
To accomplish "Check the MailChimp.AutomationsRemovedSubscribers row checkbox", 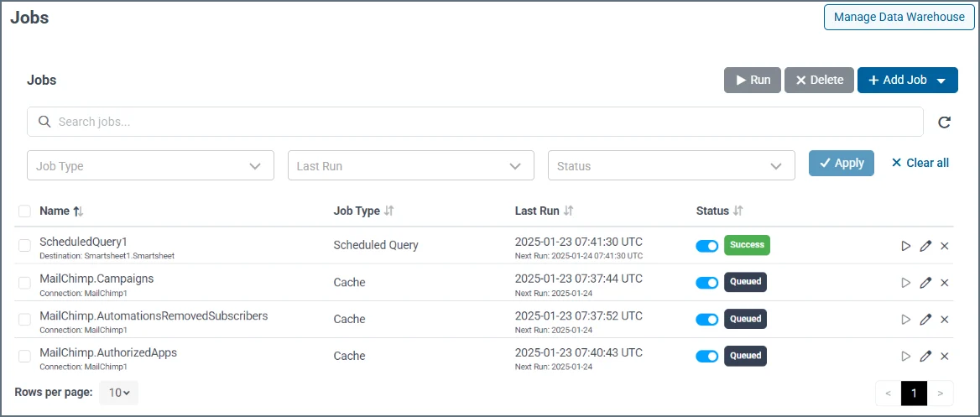I will tap(24, 320).
